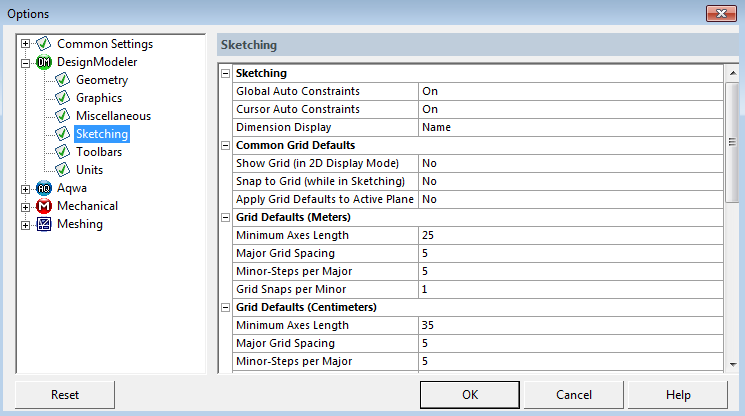Select the Units tree item

[89, 170]
